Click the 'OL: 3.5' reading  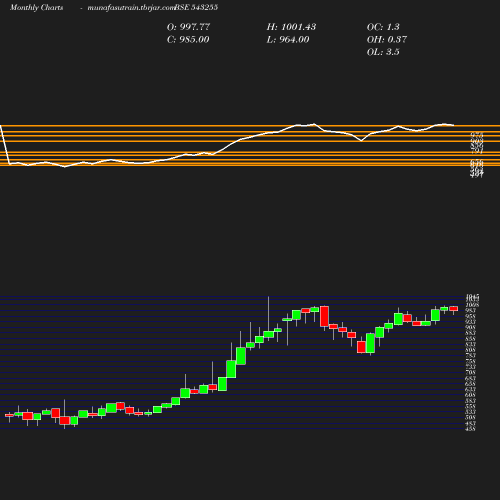coord(383,52)
